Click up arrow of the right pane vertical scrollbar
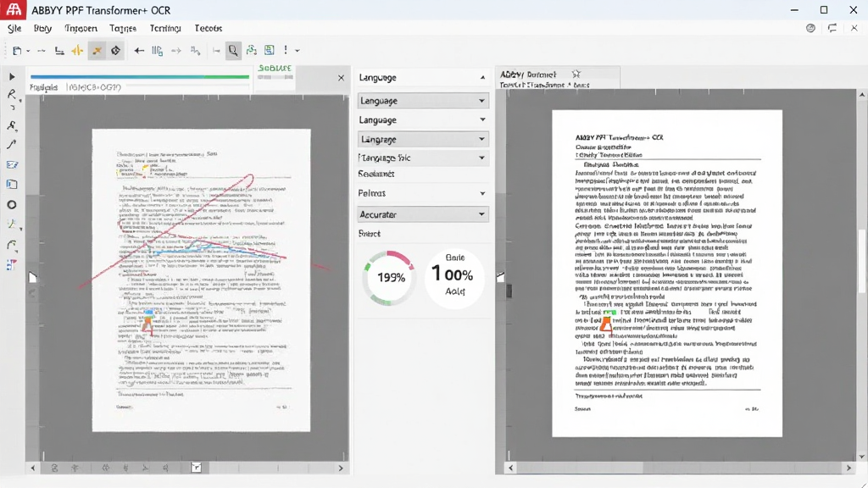Viewport: 868px width, 488px height. 862,95
